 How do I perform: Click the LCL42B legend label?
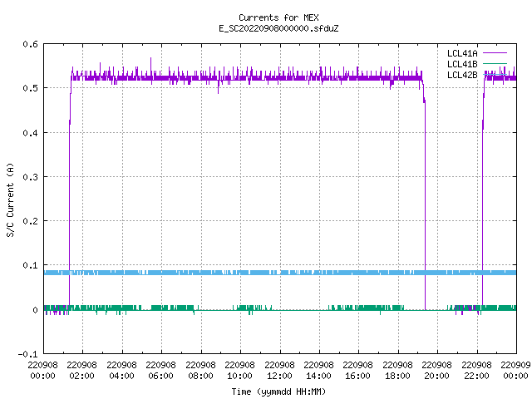462,75
